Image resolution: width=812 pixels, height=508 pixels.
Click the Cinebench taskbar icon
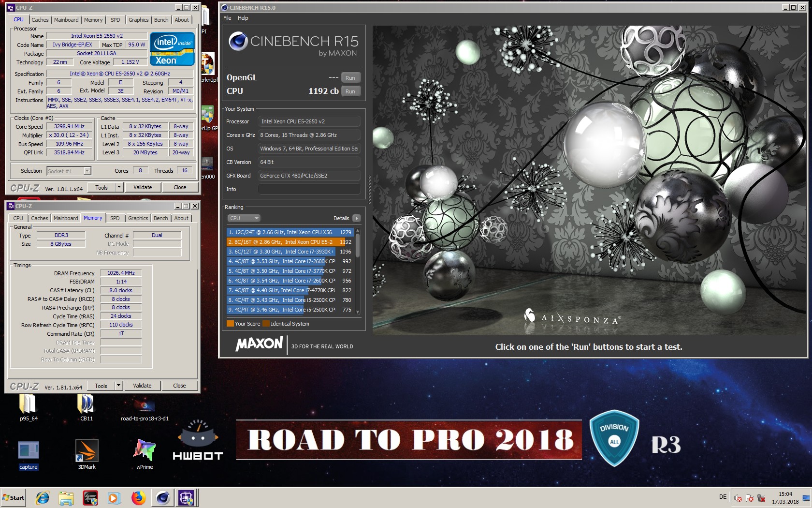click(x=162, y=497)
